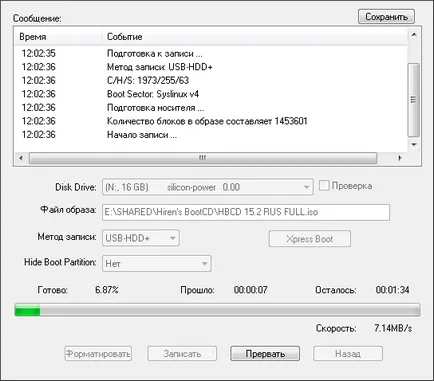Click the write progress bar
This screenshot has height=381, width=434.
217,310
